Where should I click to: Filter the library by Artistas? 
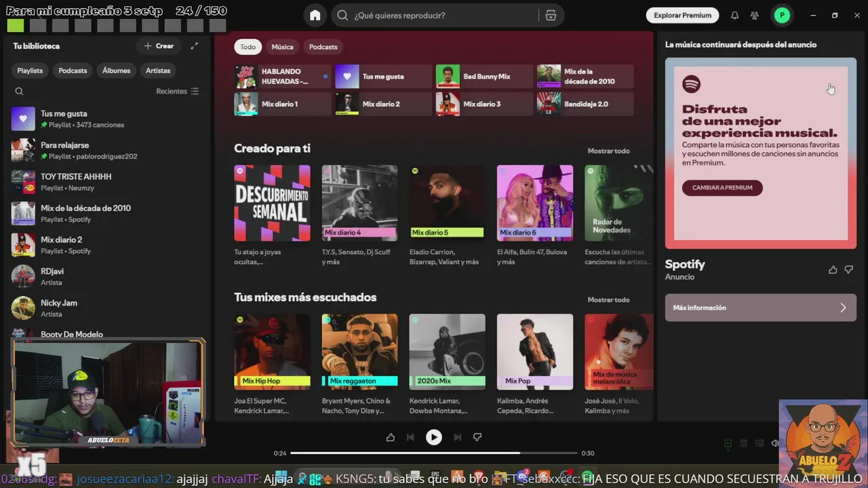pyautogui.click(x=158, y=70)
